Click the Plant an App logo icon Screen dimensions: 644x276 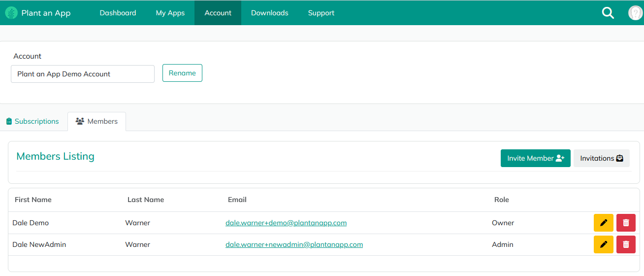click(x=11, y=13)
